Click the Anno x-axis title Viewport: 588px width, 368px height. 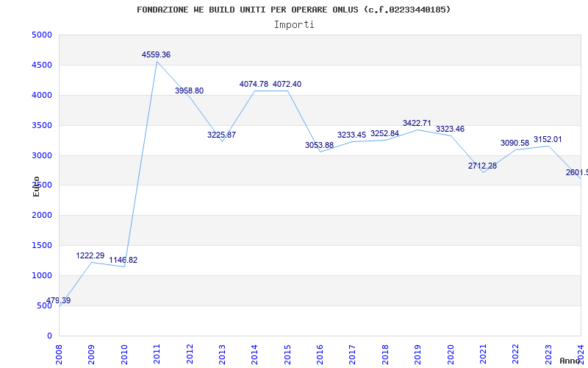[x=570, y=361]
